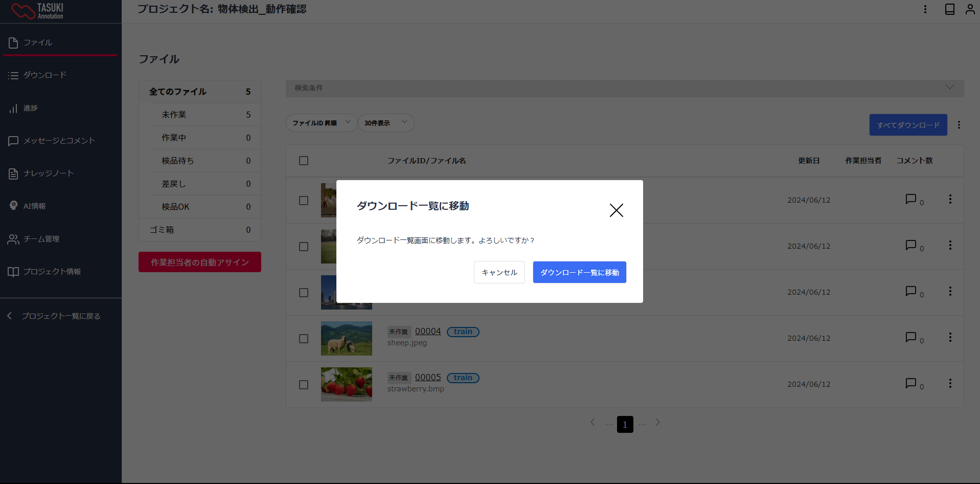The width and height of the screenshot is (980, 484).
Task: Check the second file row checkbox
Action: [304, 247]
